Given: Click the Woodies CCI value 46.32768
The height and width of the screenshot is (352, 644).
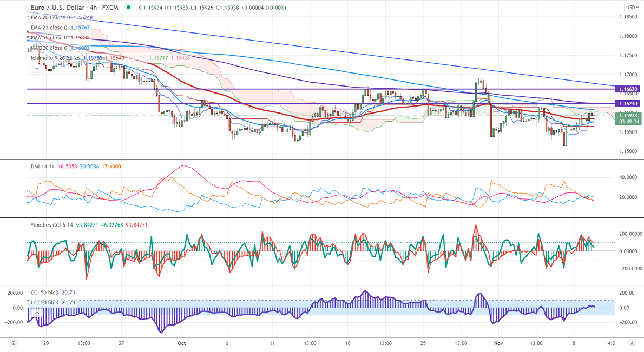Looking at the screenshot, I should pos(112,225).
